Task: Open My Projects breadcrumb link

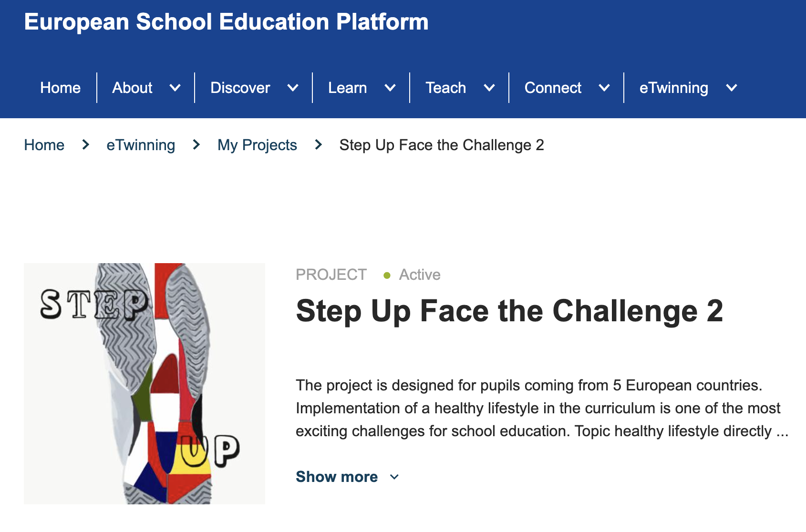Action: point(258,145)
